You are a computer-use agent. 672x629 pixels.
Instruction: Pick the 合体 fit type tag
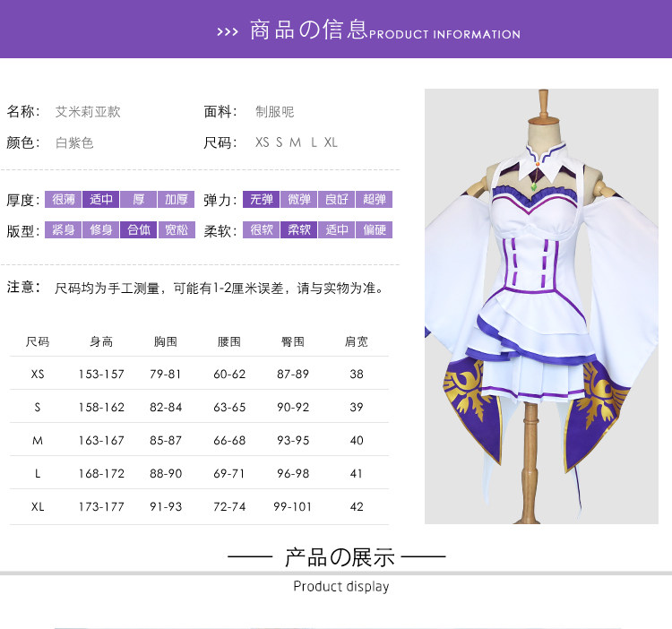tap(138, 230)
